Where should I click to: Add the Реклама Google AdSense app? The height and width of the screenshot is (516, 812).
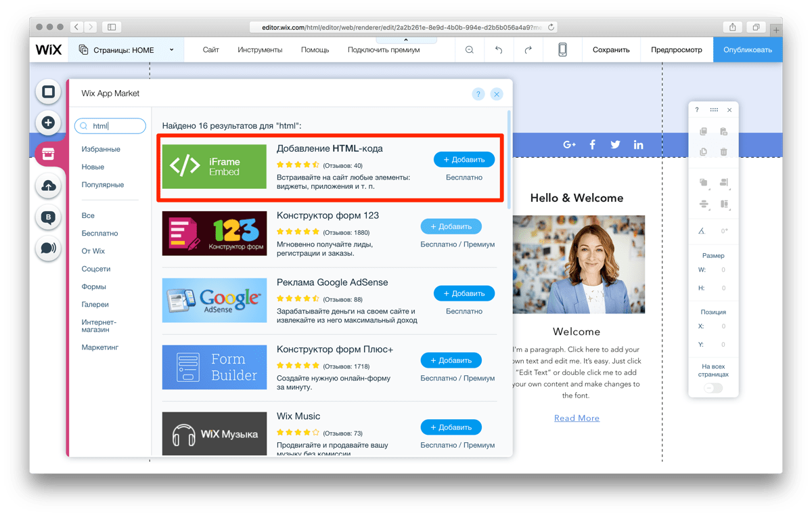(464, 293)
